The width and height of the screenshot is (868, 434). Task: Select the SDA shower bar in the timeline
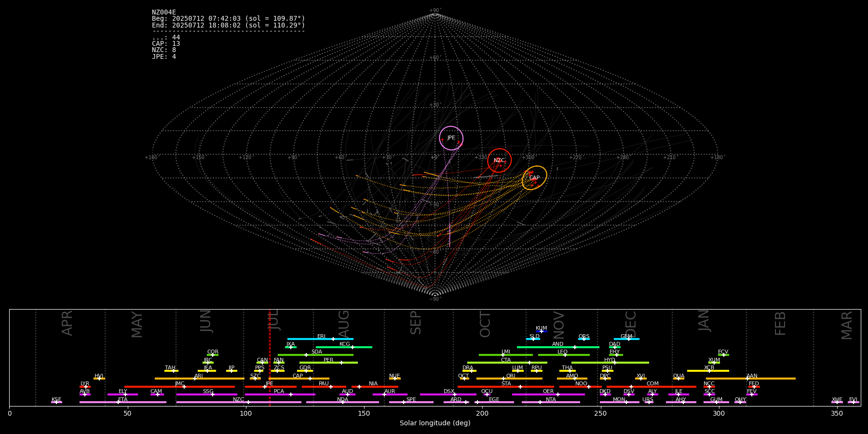click(315, 355)
